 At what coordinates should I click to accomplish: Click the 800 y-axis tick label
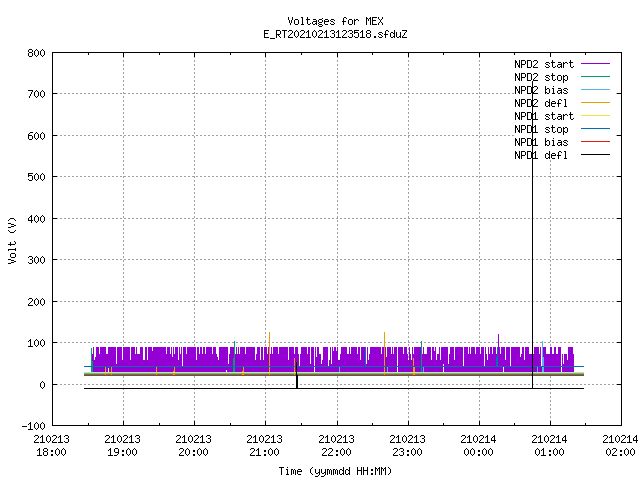coord(36,53)
